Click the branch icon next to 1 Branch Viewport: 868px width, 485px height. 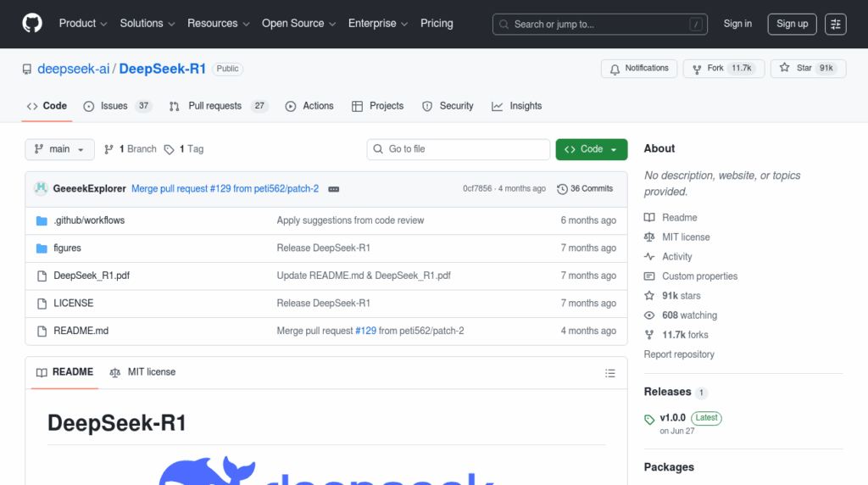pyautogui.click(x=108, y=149)
